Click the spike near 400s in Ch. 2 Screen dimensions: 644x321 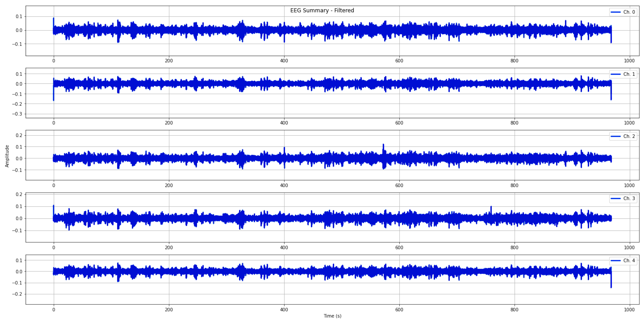(284, 150)
